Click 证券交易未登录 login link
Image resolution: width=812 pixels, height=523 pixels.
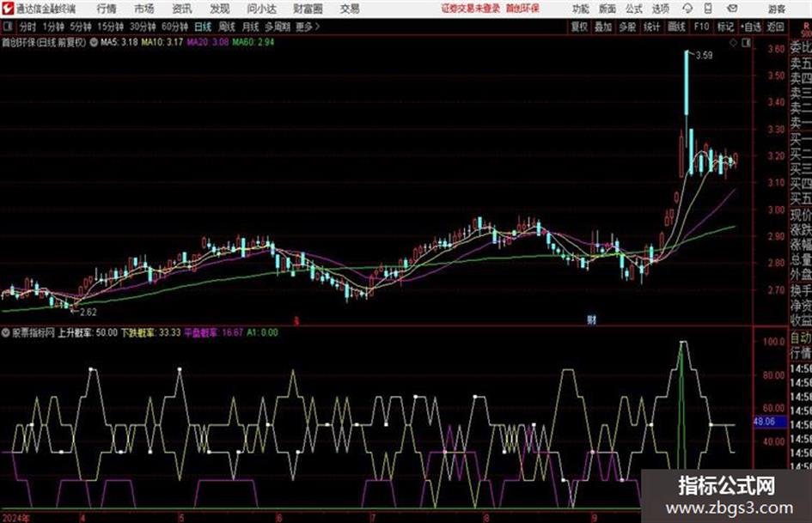tap(471, 9)
